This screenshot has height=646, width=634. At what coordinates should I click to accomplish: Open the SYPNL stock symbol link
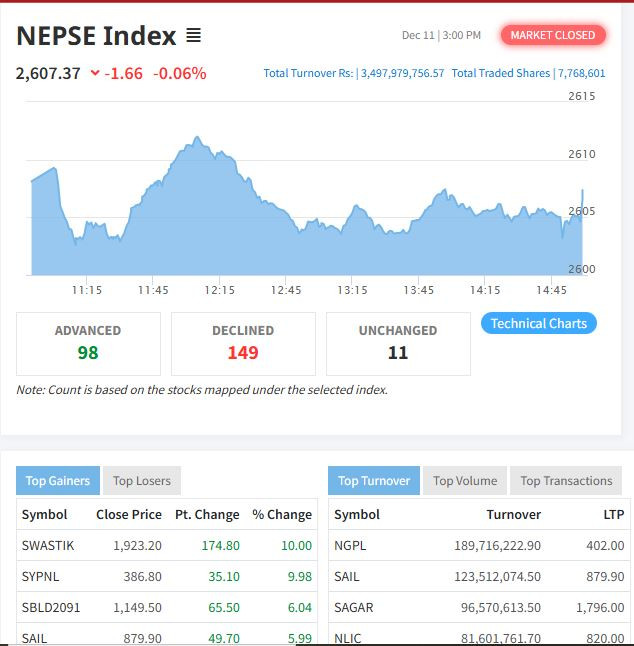pyautogui.click(x=41, y=576)
